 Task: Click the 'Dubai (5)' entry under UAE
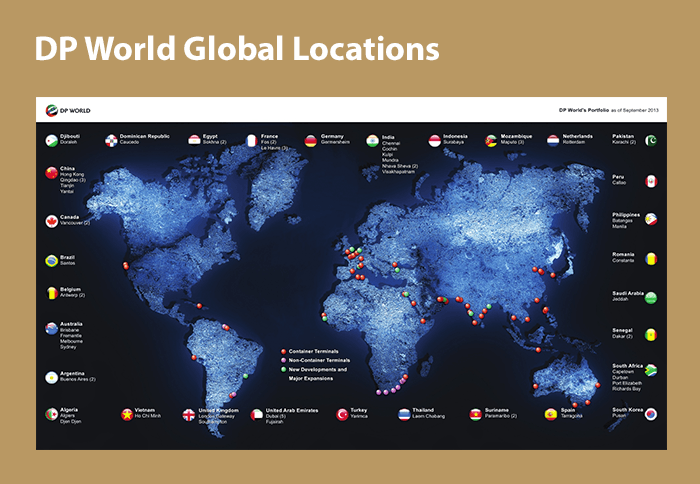coord(276,416)
